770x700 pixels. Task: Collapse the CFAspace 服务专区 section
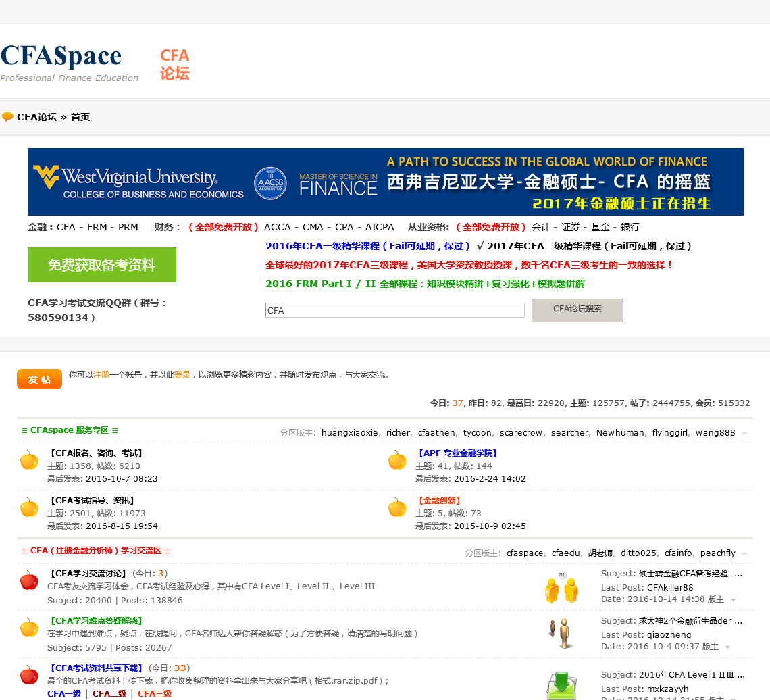click(744, 433)
